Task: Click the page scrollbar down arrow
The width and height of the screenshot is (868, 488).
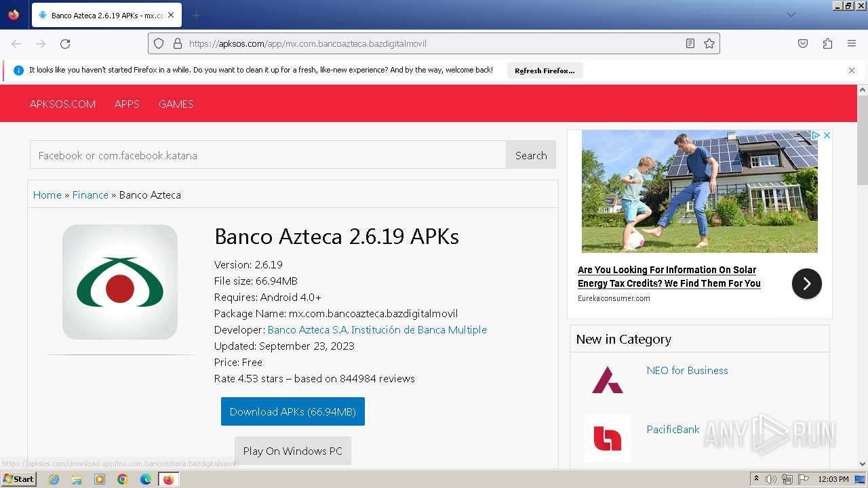Action: (863, 464)
